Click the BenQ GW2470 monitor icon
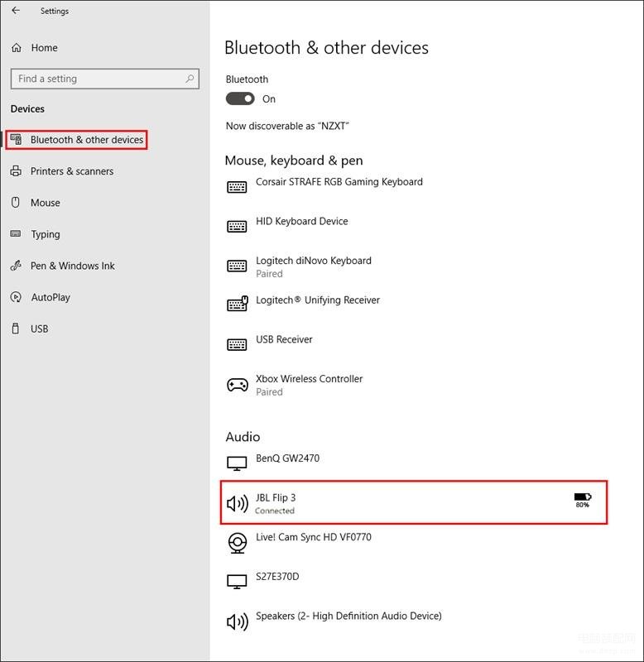This screenshot has width=644, height=662. (x=237, y=463)
